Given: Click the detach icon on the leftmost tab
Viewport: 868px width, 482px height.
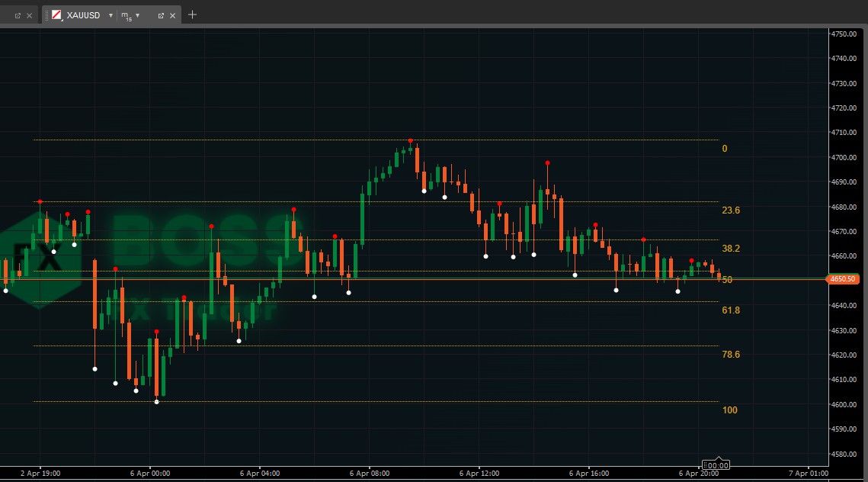Looking at the screenshot, I should pyautogui.click(x=18, y=14).
